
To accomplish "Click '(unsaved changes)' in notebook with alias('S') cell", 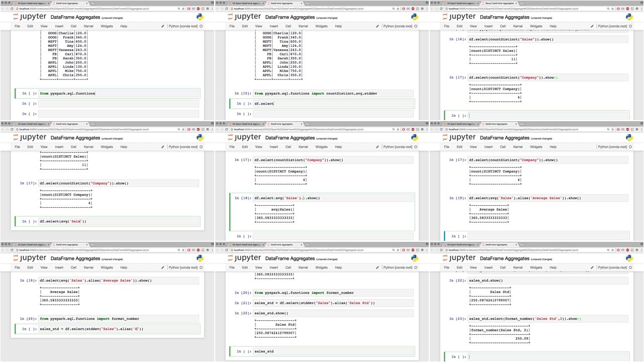I will click(x=112, y=259).
